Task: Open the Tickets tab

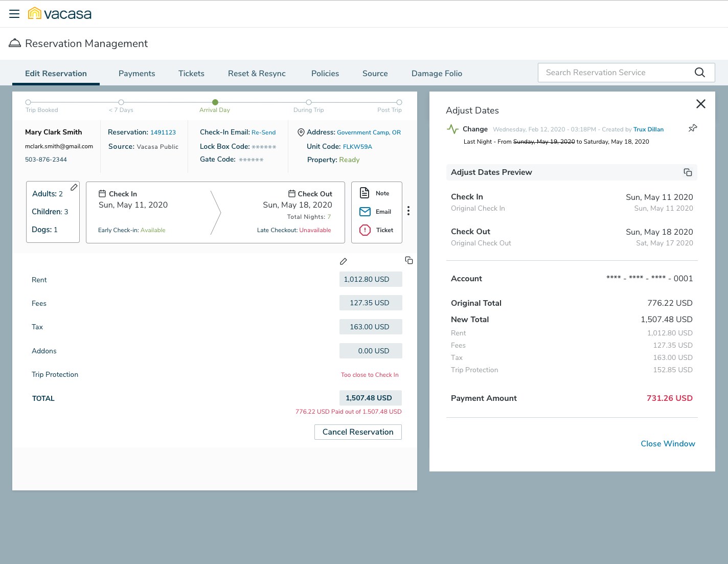Action: pyautogui.click(x=191, y=73)
